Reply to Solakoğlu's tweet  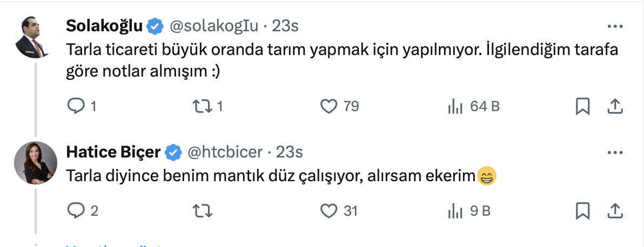pos(74,107)
